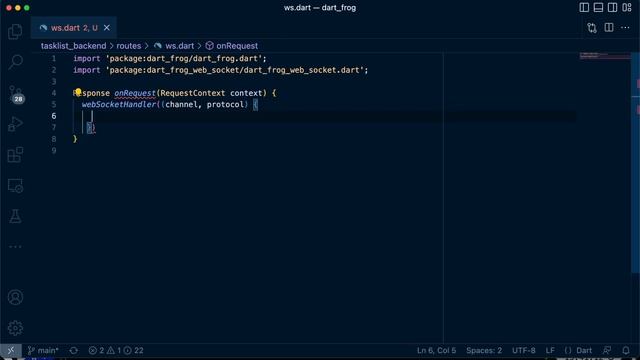Open feedback icon in status bar

pyautogui.click(x=607, y=350)
